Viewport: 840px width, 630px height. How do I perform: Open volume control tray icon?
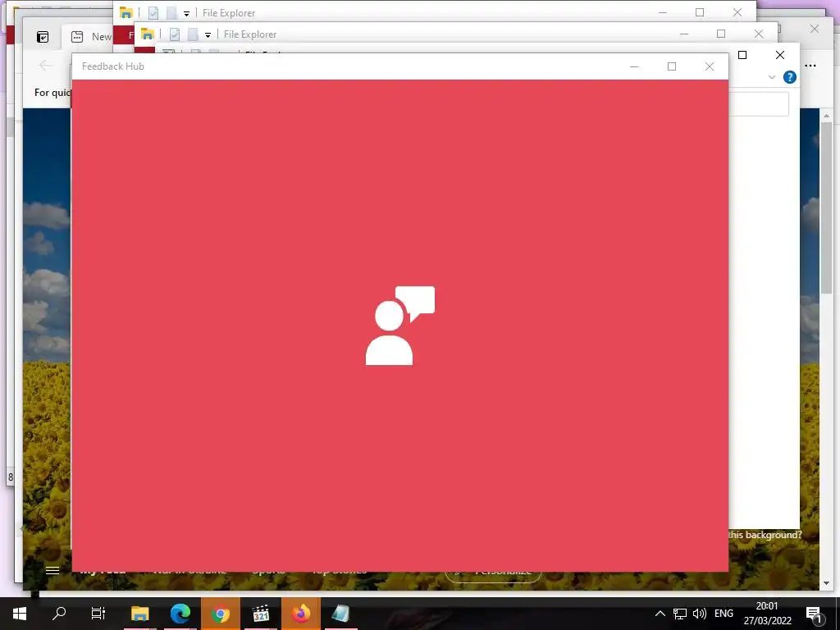click(x=699, y=614)
